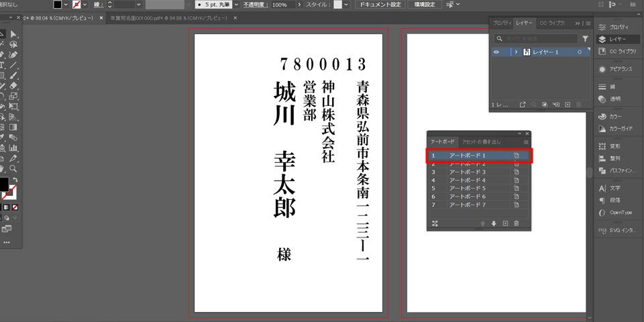Viewport: 644px width, 322px height.
Task: Switch to the プロパティ tab in the panel
Action: (502, 23)
